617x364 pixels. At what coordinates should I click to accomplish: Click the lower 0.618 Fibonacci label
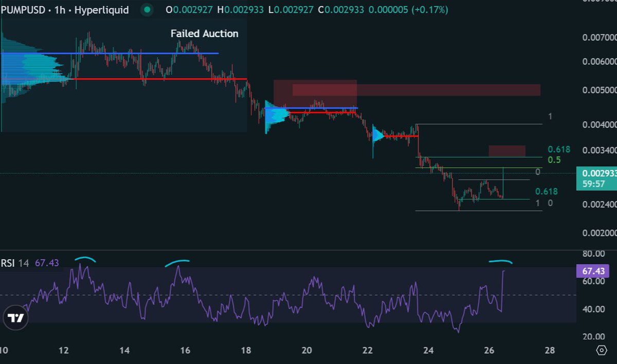[x=547, y=192]
